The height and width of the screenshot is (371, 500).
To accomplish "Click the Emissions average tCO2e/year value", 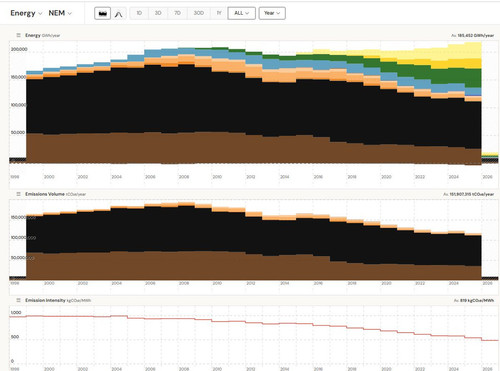I will 469,194.
